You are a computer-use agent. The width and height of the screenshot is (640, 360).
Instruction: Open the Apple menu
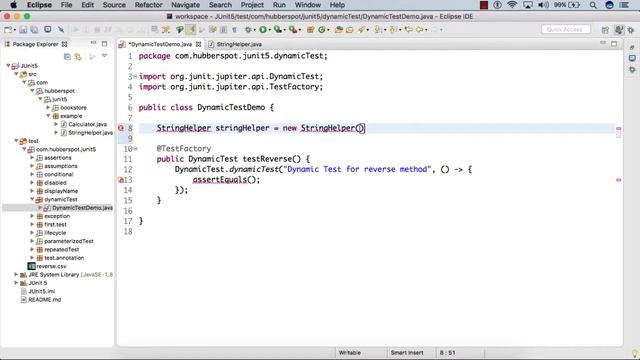[13, 5]
